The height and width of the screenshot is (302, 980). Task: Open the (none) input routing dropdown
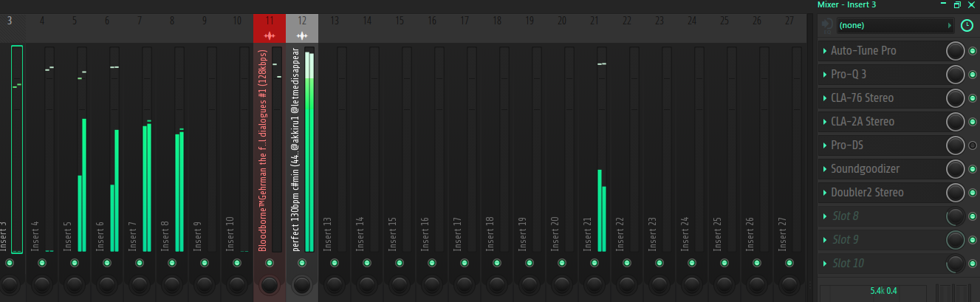(x=894, y=26)
